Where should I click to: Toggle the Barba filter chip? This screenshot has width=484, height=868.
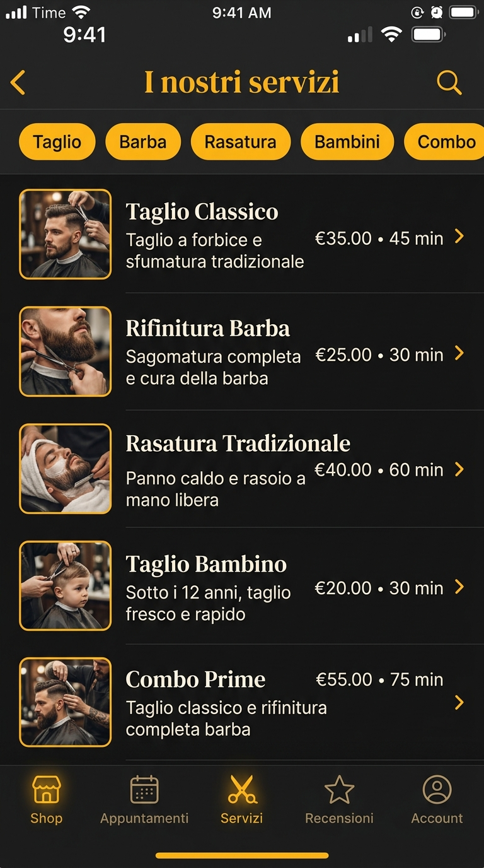pyautogui.click(x=143, y=141)
